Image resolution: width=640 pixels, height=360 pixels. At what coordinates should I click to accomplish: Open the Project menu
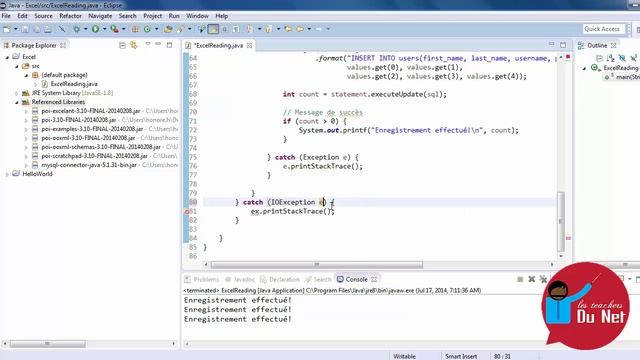point(152,16)
